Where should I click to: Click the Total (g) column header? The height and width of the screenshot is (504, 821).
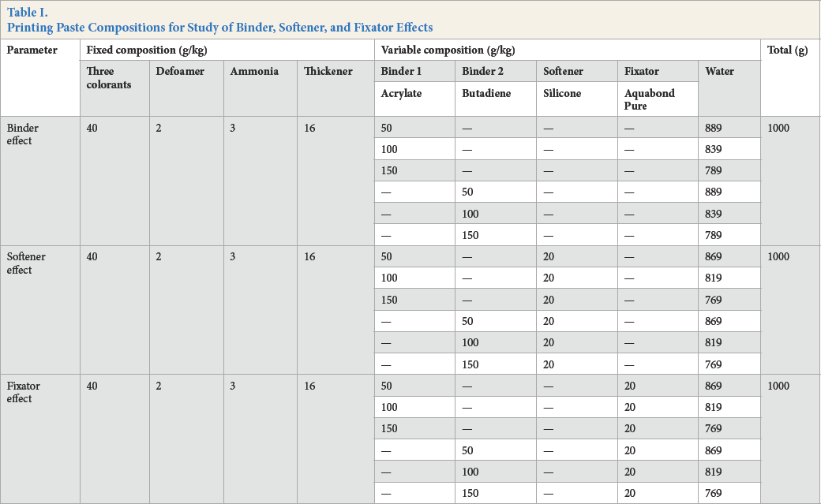point(788,50)
